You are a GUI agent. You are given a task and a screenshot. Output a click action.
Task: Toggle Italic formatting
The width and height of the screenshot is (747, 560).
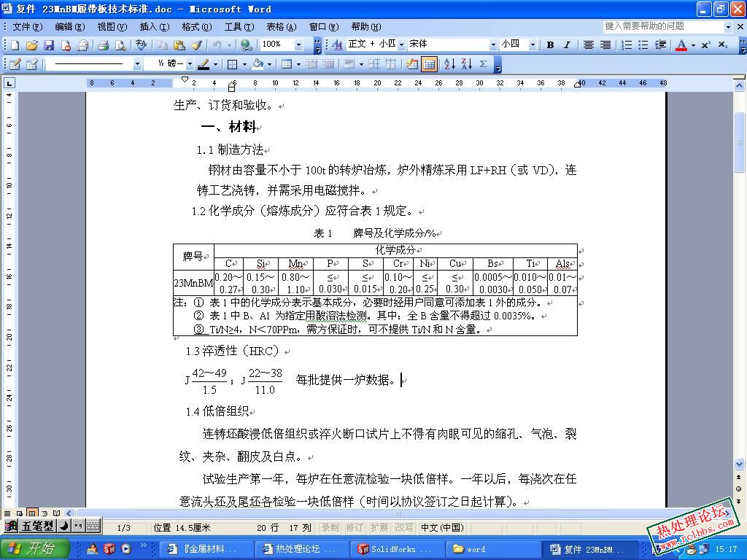[x=567, y=45]
